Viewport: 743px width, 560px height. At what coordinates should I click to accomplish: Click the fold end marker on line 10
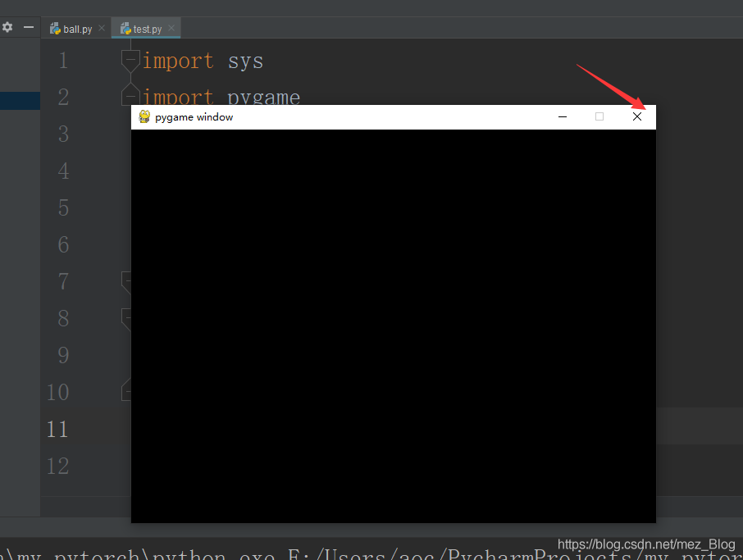point(126,390)
